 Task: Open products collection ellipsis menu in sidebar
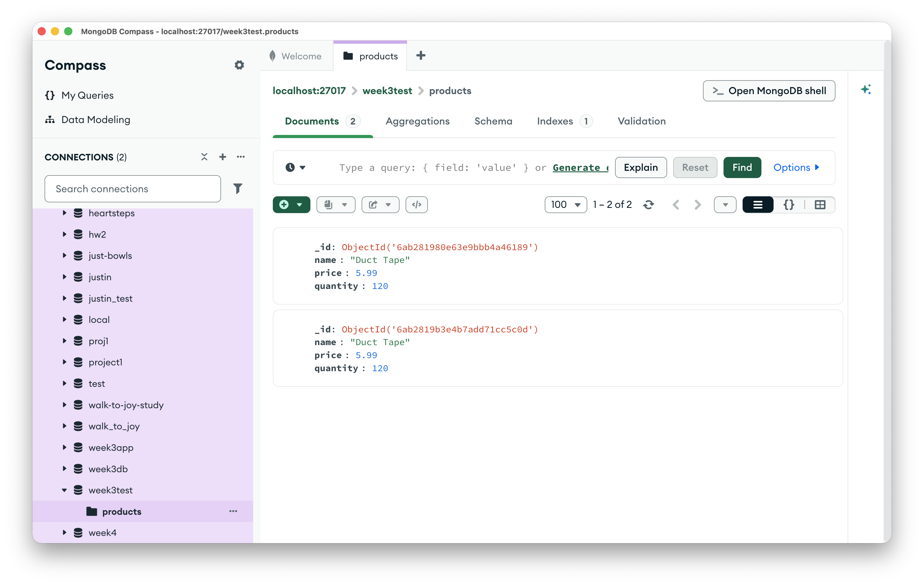pos(233,511)
